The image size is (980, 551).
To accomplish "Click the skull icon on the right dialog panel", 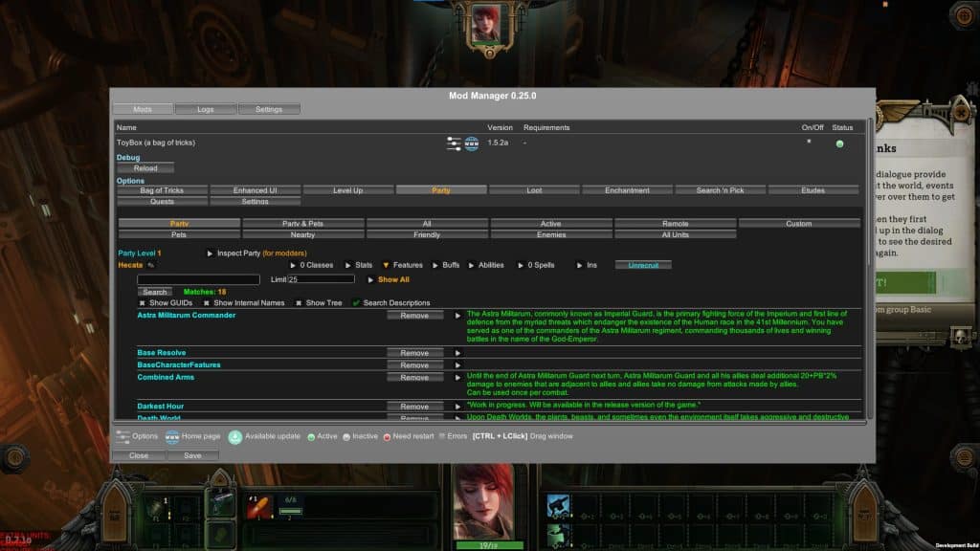I will tap(961, 338).
